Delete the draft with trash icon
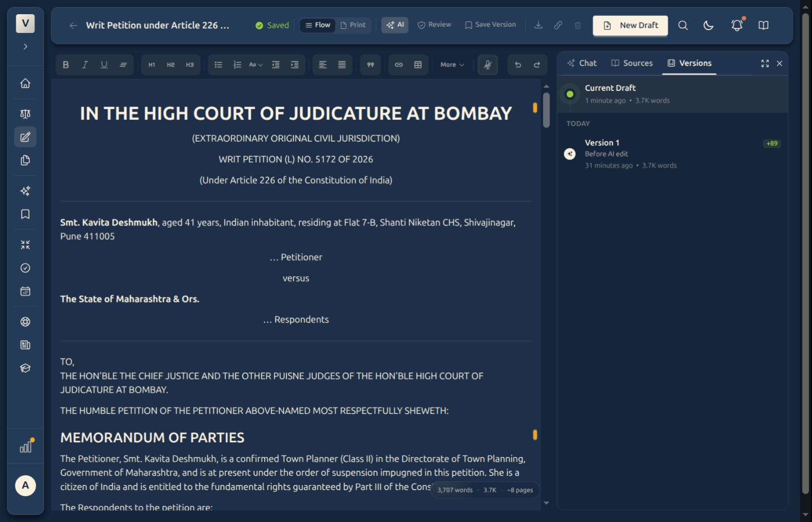812x522 pixels. (x=578, y=25)
